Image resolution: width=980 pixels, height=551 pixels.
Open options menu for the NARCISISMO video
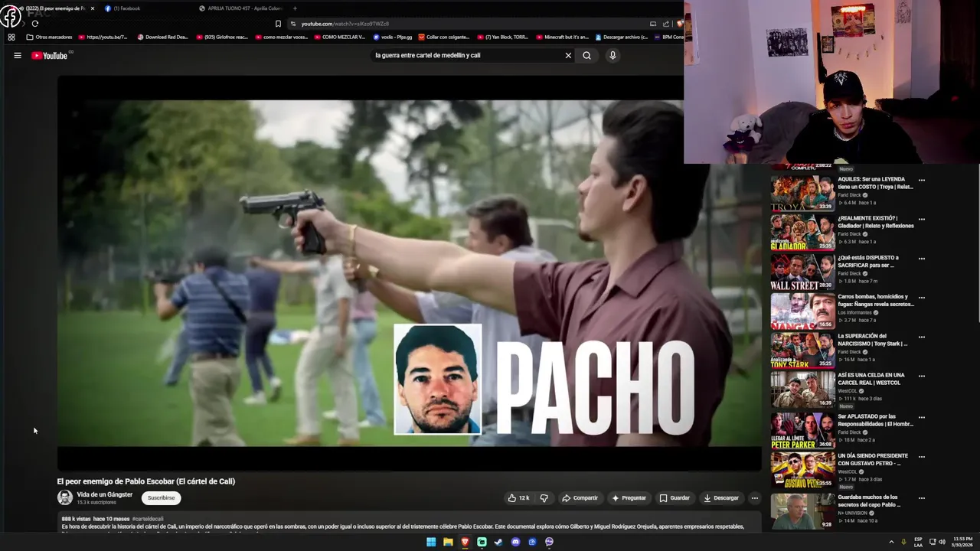[x=921, y=337]
